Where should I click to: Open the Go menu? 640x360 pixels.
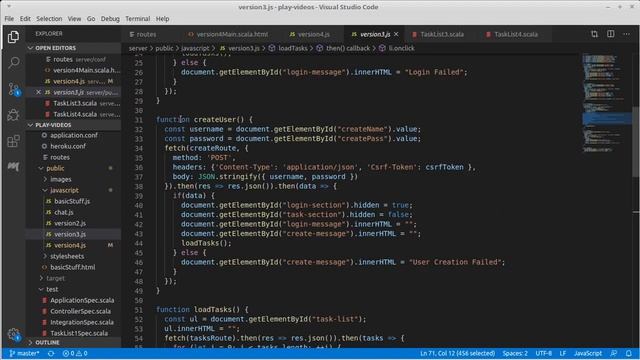pos(91,19)
